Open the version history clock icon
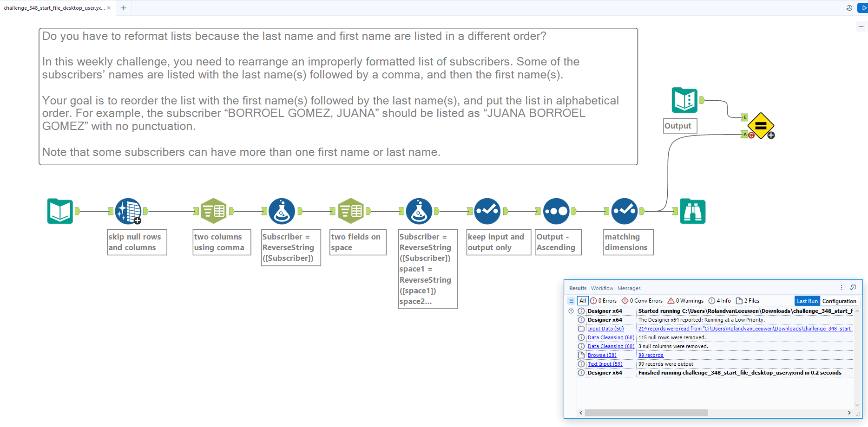Screen dimensions: 868x427 click(850, 7)
